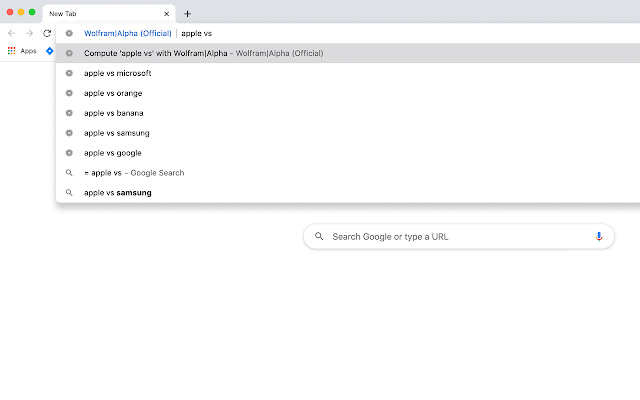Select 'apple vs google' suggestion
Viewport: 640px width, 400px height.
113,153
